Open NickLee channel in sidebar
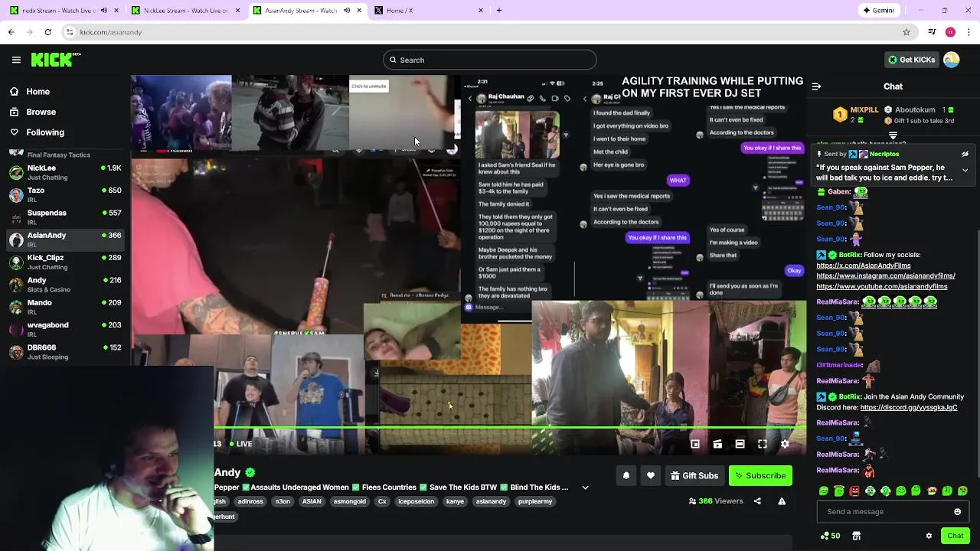The image size is (980, 551). [64, 172]
